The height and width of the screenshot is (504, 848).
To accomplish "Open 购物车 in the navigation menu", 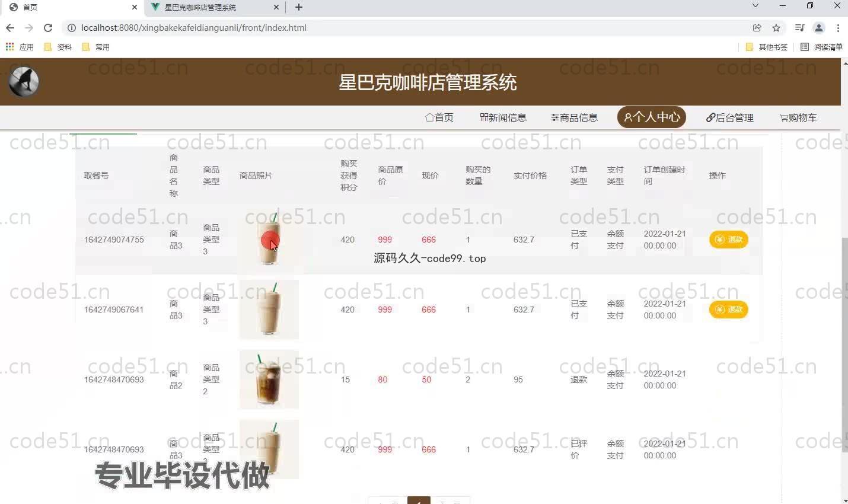I will click(798, 117).
